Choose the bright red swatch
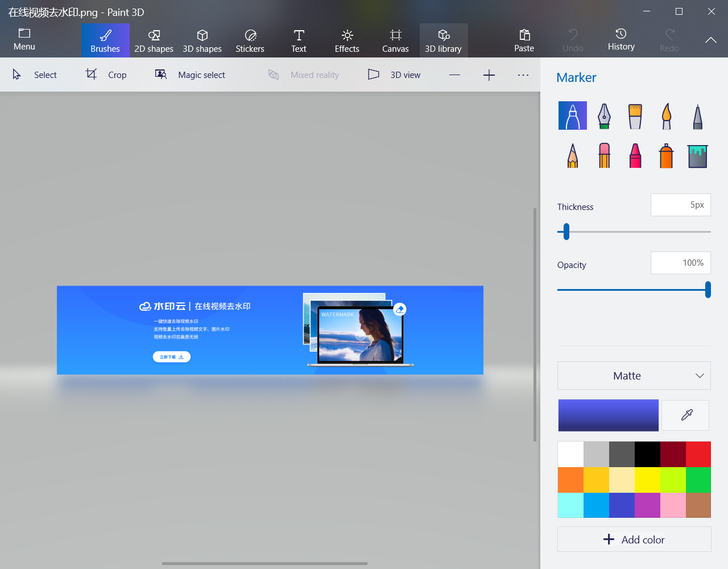 (698, 454)
